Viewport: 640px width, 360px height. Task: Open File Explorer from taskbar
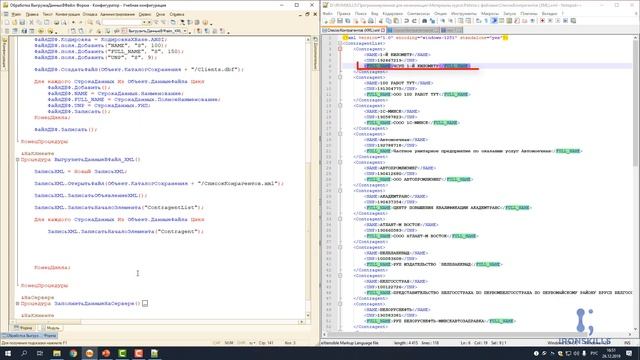tap(57, 353)
